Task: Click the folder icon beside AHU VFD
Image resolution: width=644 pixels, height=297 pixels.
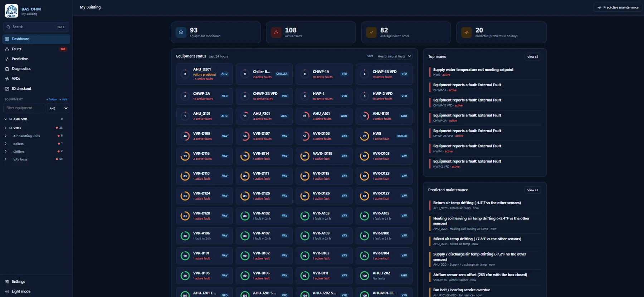Action: (x=11, y=119)
